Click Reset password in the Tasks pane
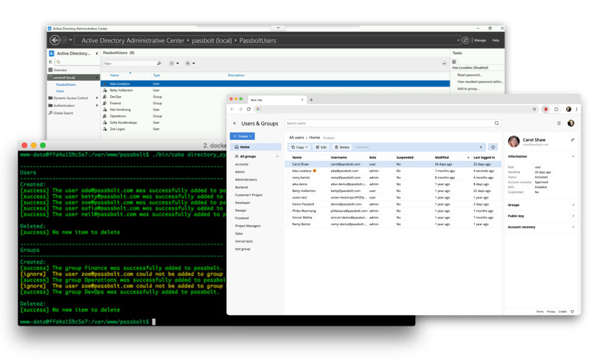 coord(469,75)
